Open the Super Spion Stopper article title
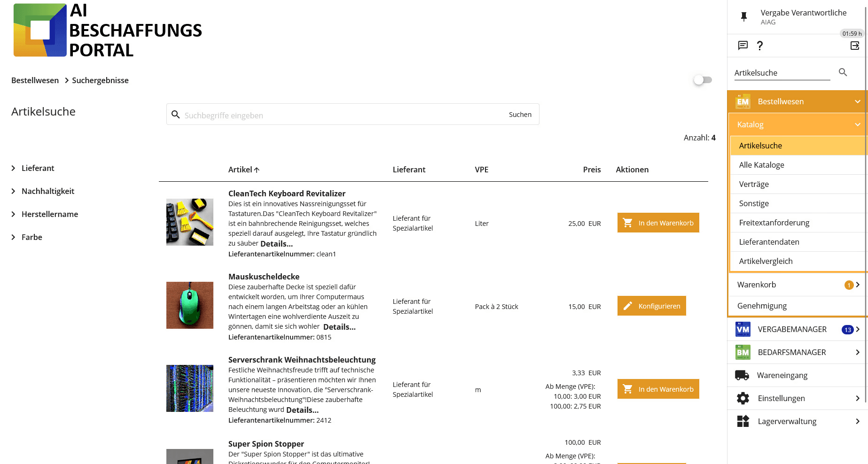The height and width of the screenshot is (464, 868). pyautogui.click(x=266, y=444)
